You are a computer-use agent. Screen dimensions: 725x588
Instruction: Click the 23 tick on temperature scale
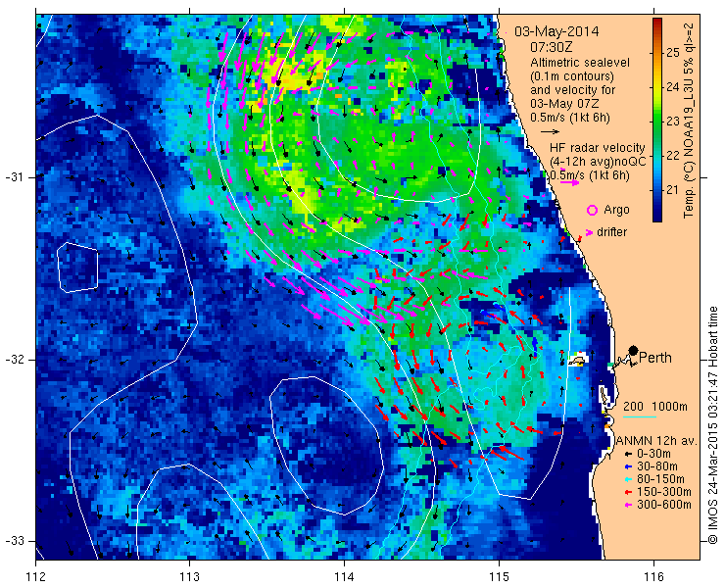click(673, 122)
